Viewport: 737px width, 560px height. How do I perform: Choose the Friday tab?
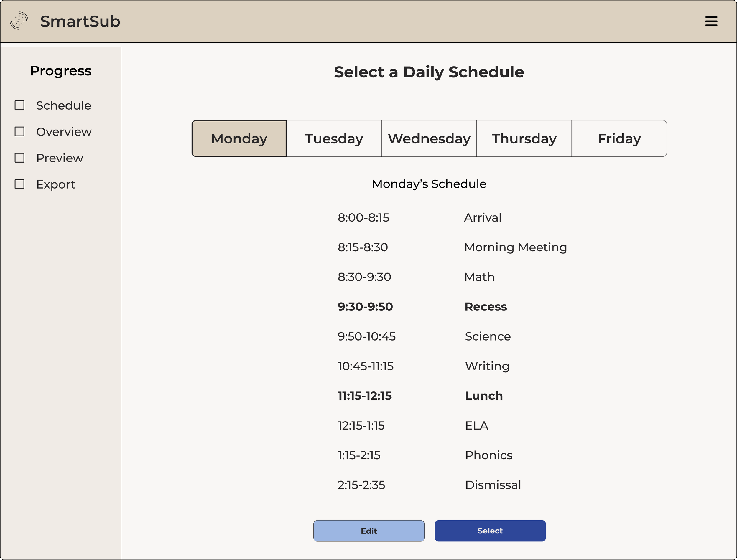tap(619, 139)
